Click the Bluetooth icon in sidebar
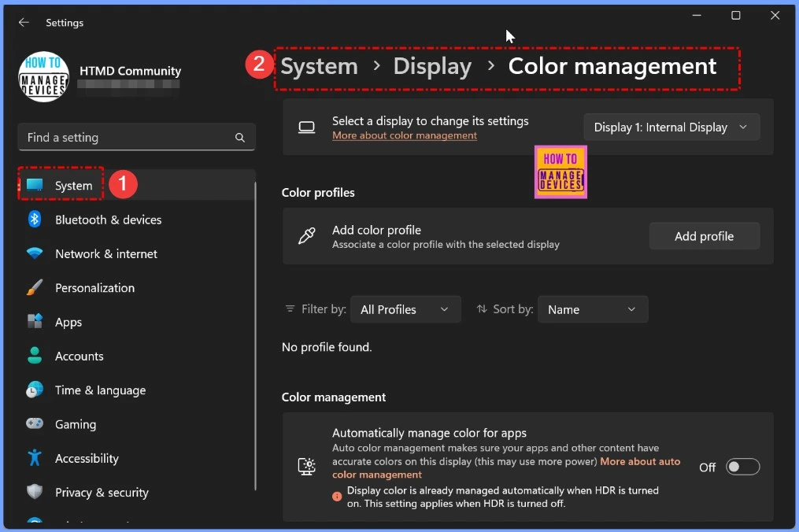 pyautogui.click(x=35, y=219)
